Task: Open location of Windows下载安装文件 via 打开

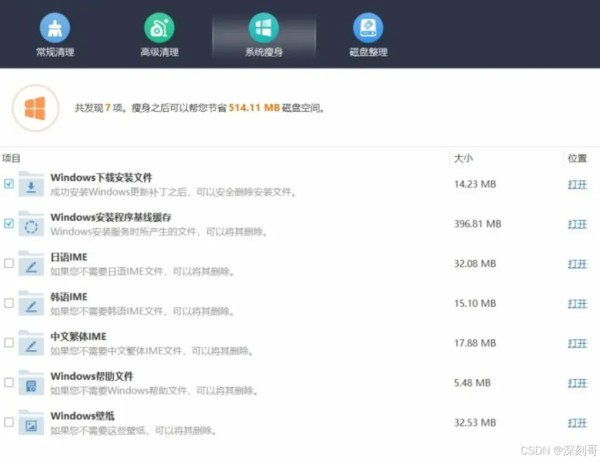Action: click(577, 184)
